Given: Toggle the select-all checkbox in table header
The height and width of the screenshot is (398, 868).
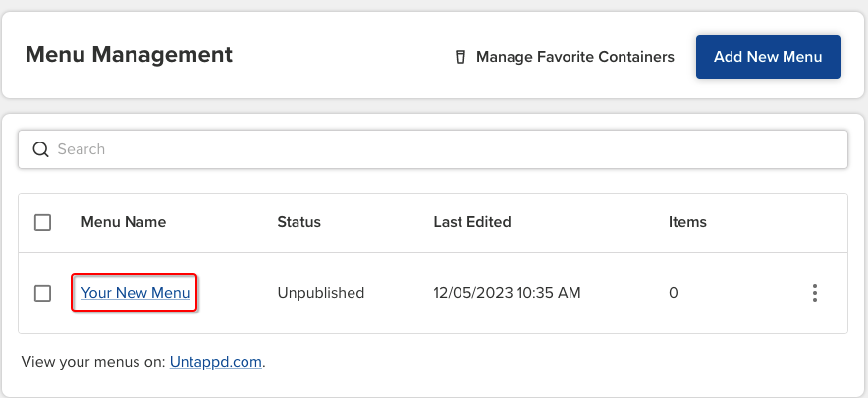Looking at the screenshot, I should pyautogui.click(x=43, y=222).
